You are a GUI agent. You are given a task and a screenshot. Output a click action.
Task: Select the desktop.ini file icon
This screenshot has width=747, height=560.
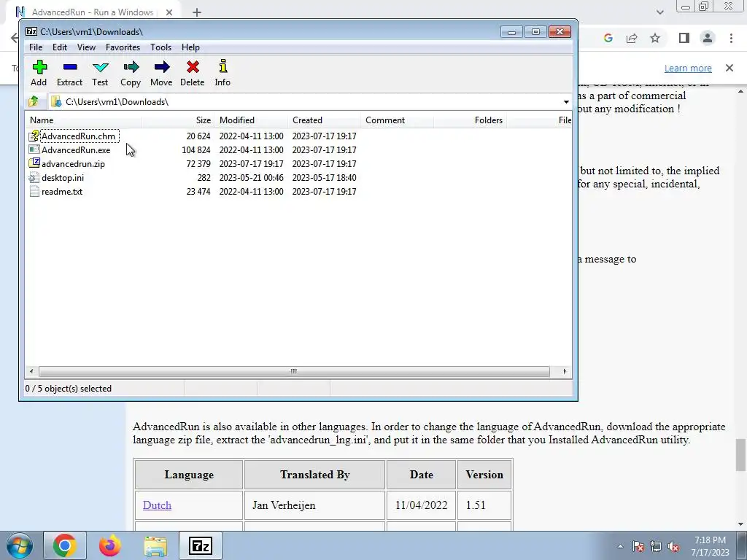click(x=34, y=178)
